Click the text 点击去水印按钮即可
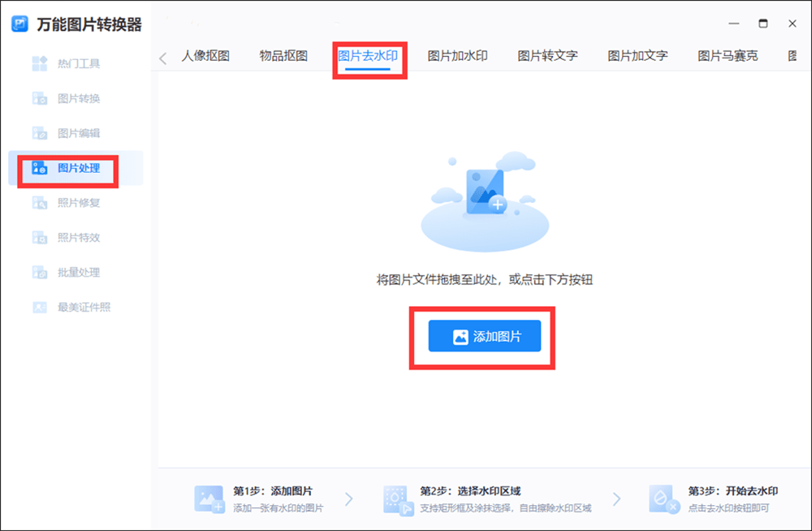The image size is (812, 531). [x=728, y=508]
